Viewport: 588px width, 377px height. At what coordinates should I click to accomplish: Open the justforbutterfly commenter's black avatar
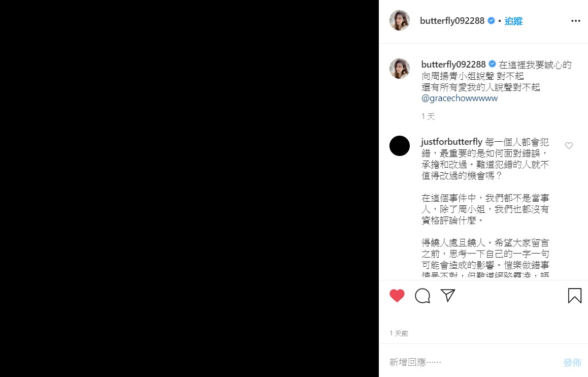[400, 146]
